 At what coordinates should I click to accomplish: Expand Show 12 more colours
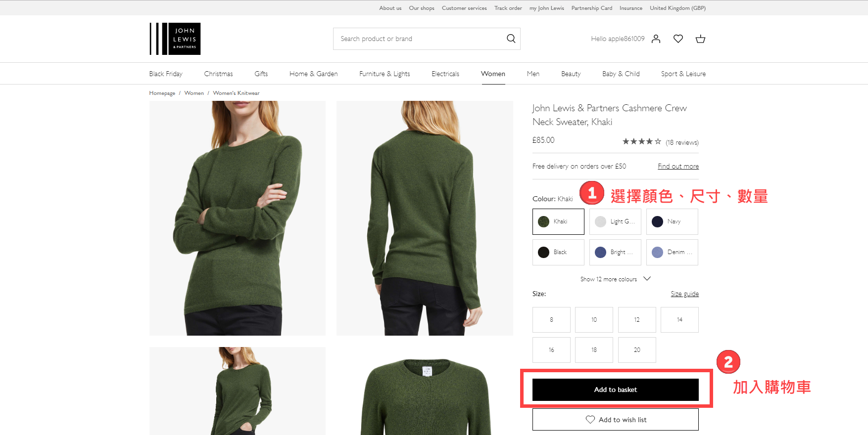615,279
